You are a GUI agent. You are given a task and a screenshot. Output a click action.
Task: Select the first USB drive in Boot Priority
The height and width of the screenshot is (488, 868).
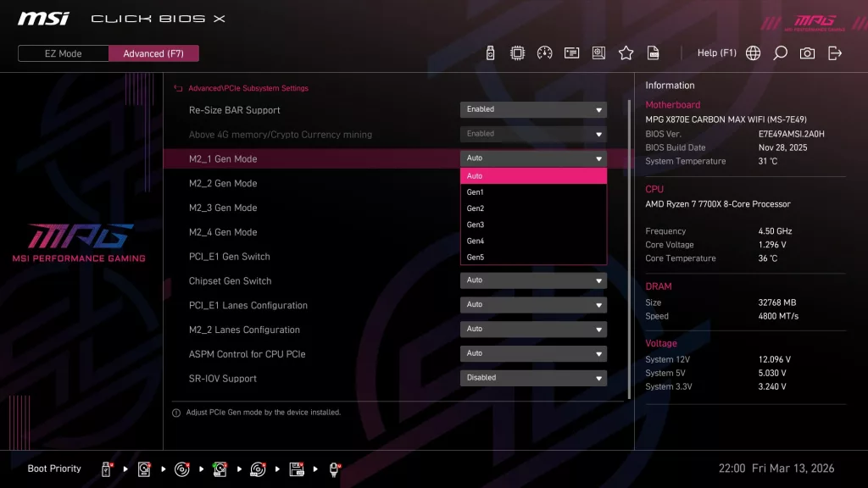pos(105,468)
